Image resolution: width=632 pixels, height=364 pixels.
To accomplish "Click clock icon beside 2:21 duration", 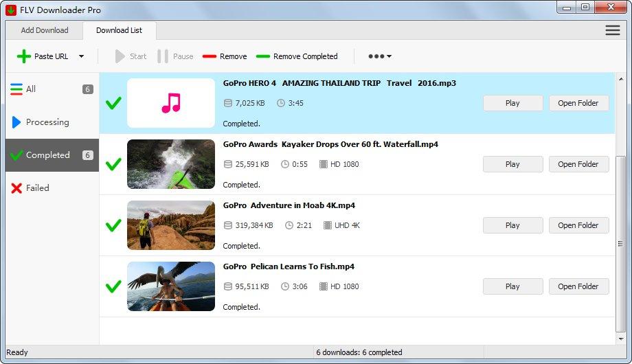I will point(289,225).
